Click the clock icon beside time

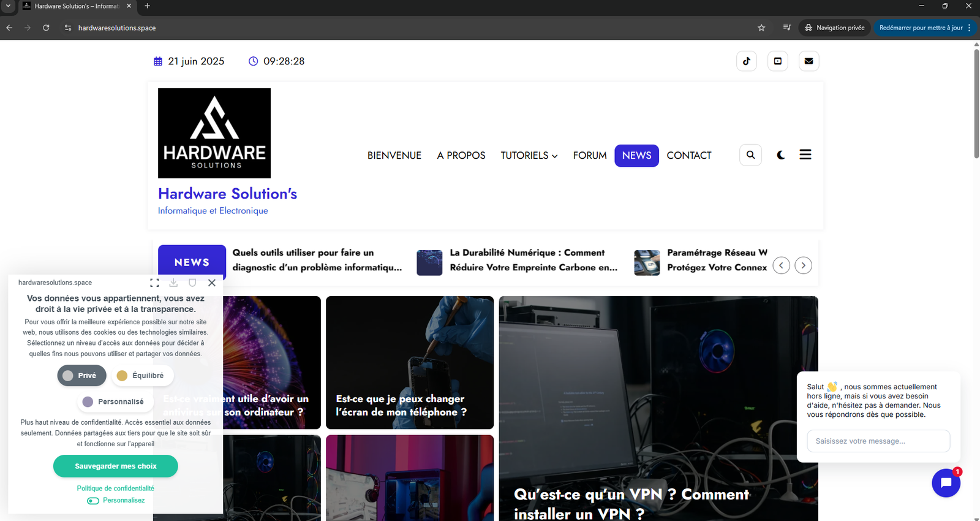click(x=253, y=61)
